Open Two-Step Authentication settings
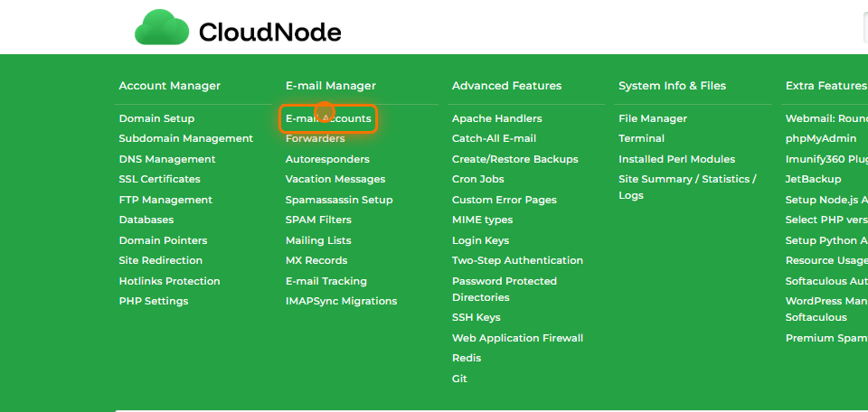Image resolution: width=868 pixels, height=412 pixels. point(517,260)
